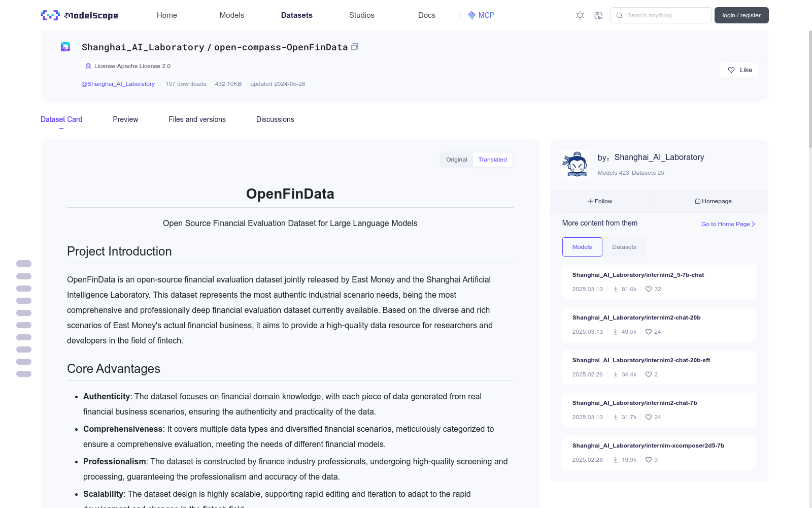Open the internlm2-chat-20b model card
Screen dimensions: 812x508
tap(659, 325)
